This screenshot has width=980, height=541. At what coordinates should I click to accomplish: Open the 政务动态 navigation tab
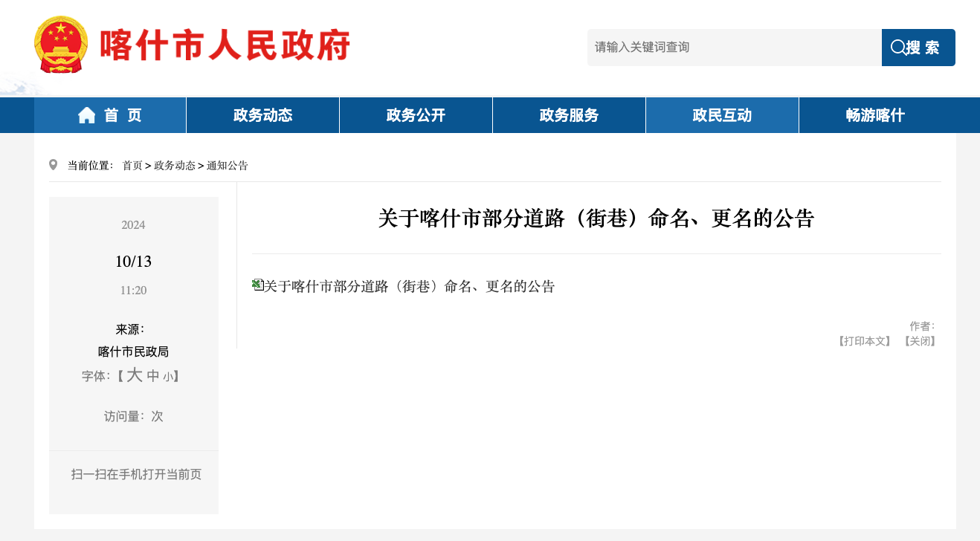pos(262,115)
